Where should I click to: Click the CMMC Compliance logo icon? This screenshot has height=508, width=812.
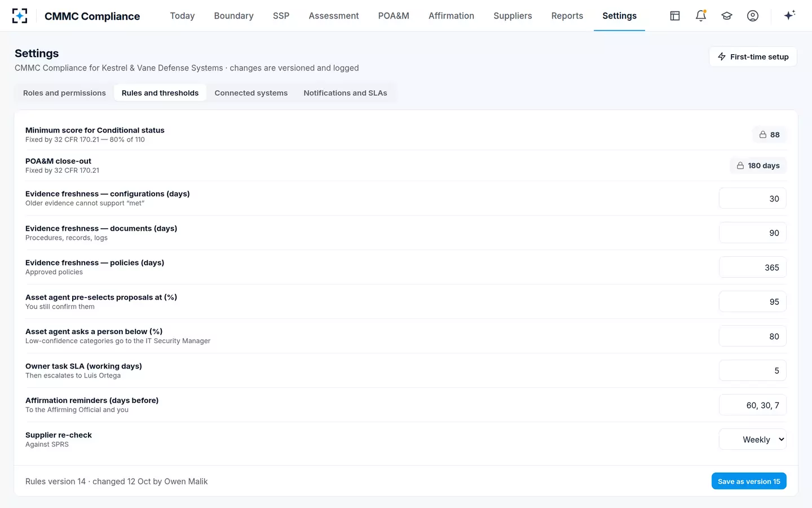click(x=20, y=16)
